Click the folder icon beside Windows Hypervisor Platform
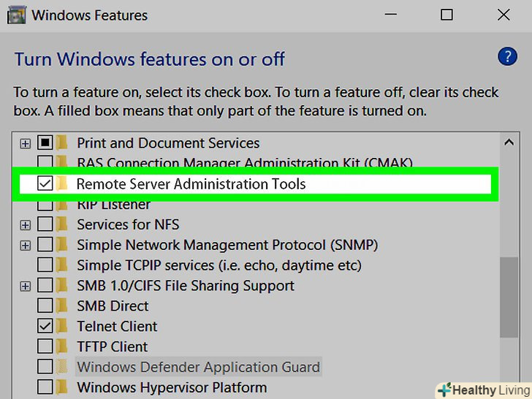This screenshot has width=532, height=399. point(63,387)
